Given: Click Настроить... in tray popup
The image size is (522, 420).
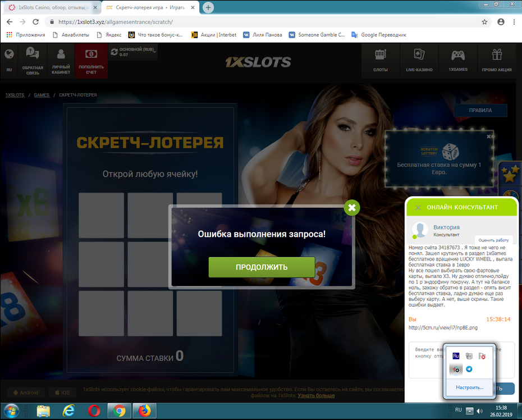Looking at the screenshot, I should coord(469,387).
